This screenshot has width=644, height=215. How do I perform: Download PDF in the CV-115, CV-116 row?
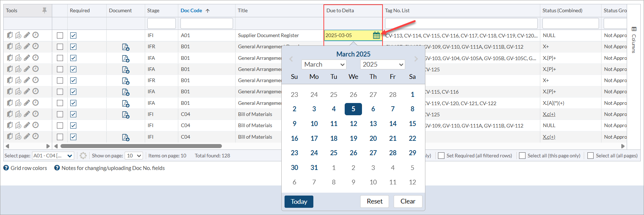pos(126,92)
